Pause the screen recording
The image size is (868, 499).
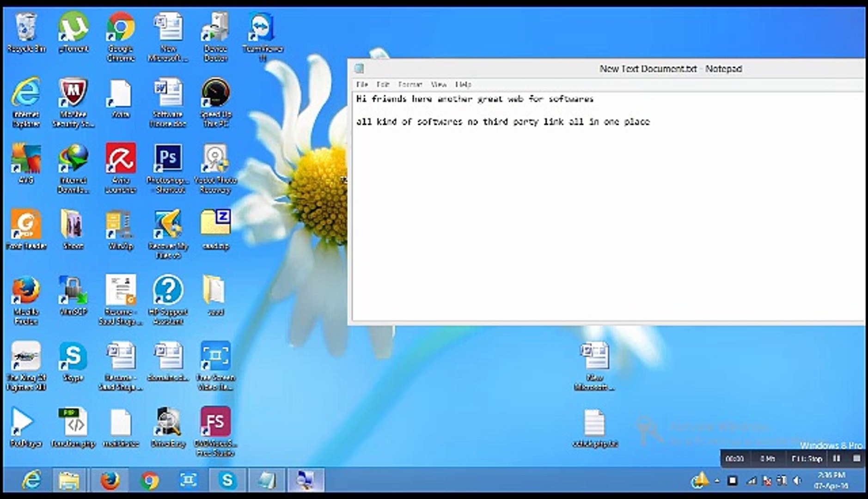(x=837, y=458)
